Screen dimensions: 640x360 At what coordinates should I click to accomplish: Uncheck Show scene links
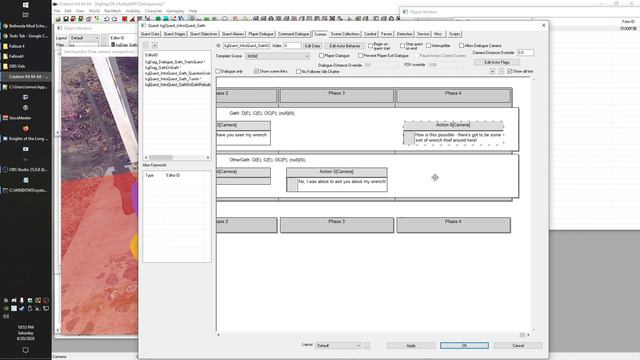256,71
